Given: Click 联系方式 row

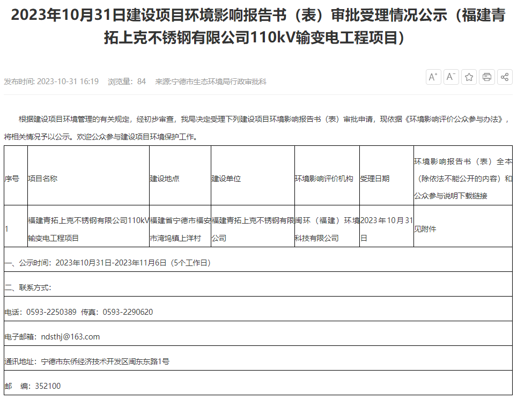Looking at the screenshot, I should tap(258, 284).
